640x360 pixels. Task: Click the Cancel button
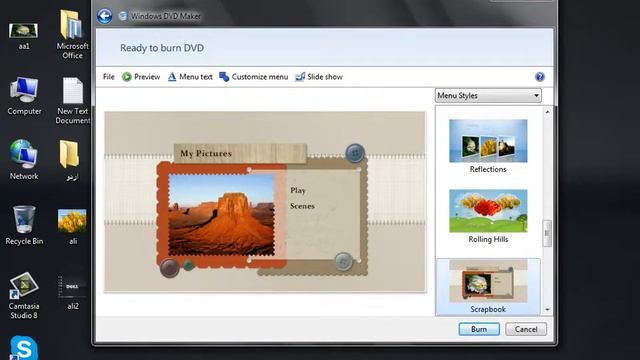[526, 329]
